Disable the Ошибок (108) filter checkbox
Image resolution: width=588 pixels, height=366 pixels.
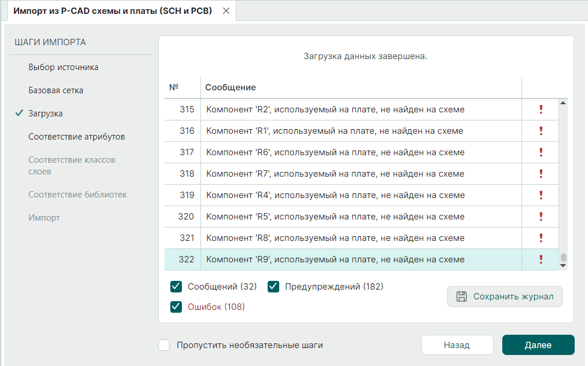point(177,307)
